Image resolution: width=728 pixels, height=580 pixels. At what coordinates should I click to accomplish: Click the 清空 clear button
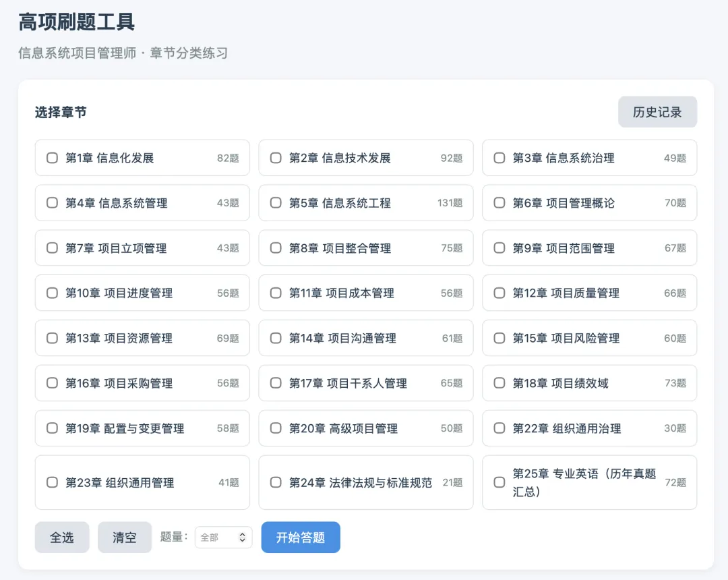point(125,538)
